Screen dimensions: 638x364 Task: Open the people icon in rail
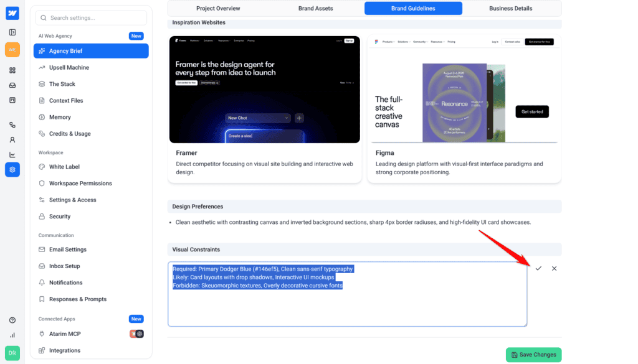(x=12, y=140)
